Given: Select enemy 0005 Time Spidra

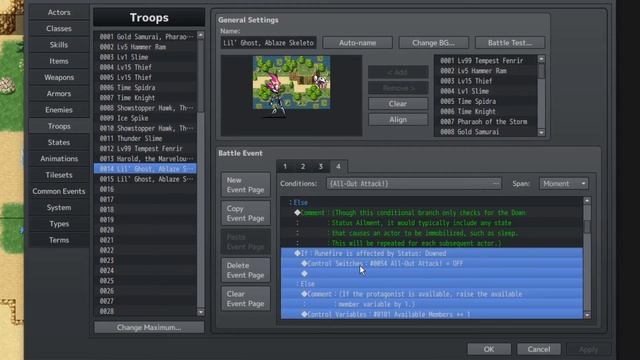Looking at the screenshot, I should pyautogui.click(x=486, y=101).
